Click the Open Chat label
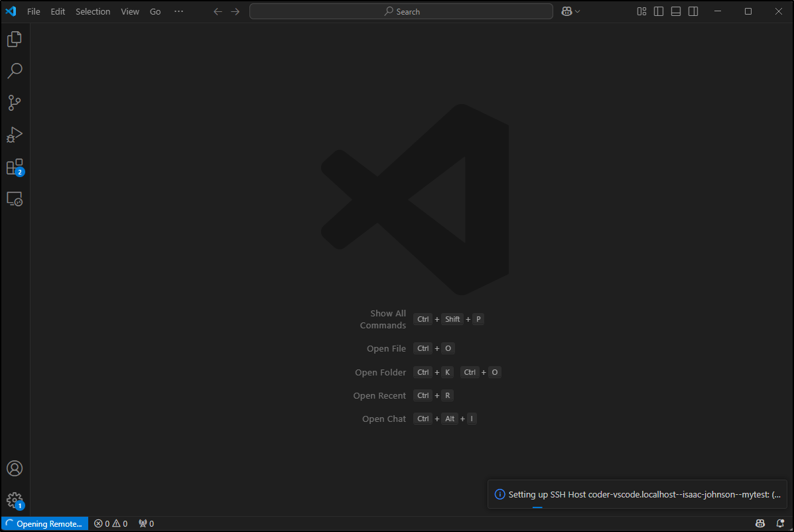 384,419
